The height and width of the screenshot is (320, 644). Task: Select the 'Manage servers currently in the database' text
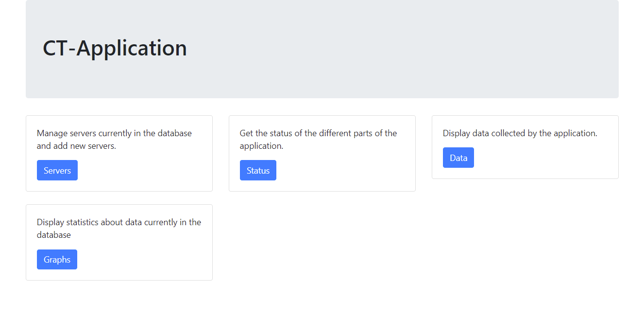coord(114,133)
